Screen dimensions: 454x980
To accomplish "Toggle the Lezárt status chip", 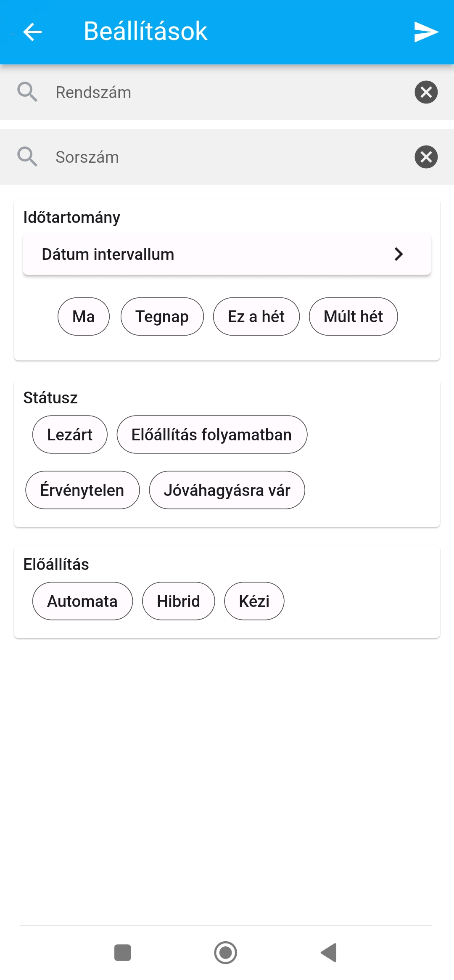I will [70, 434].
